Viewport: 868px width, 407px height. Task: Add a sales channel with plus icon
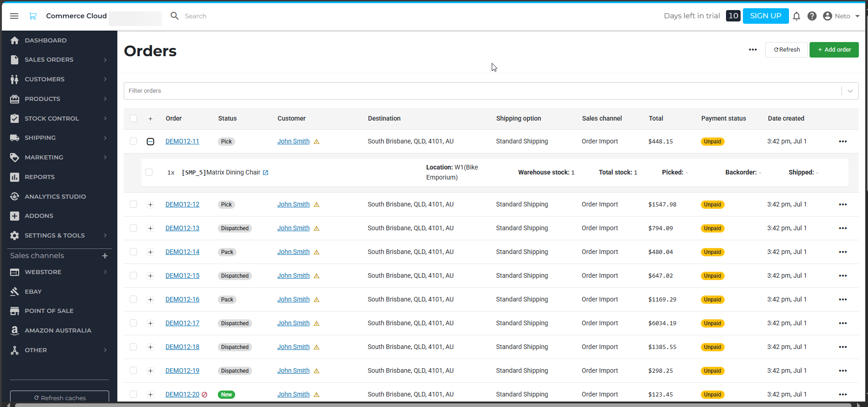[x=105, y=256]
